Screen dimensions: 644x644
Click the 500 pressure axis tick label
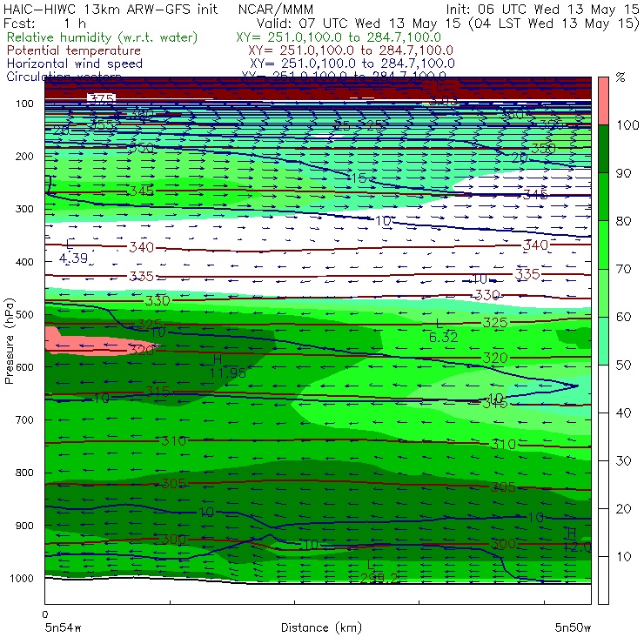point(24,315)
